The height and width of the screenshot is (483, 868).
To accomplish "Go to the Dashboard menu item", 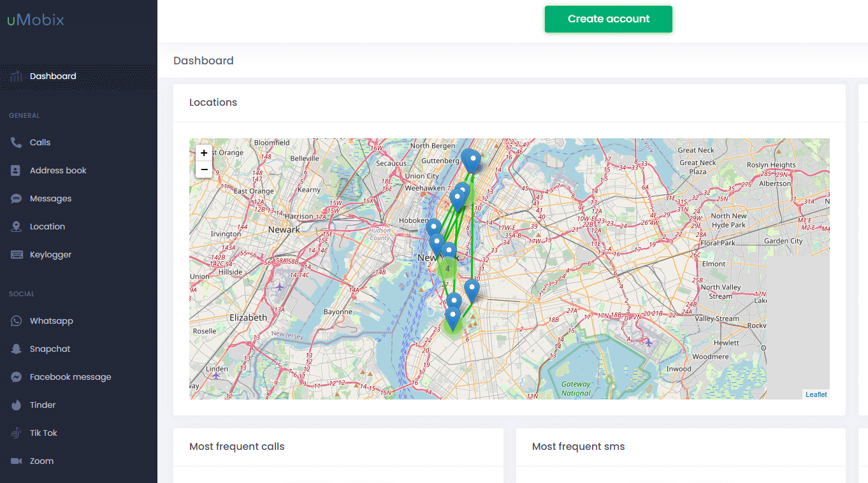I will point(53,76).
